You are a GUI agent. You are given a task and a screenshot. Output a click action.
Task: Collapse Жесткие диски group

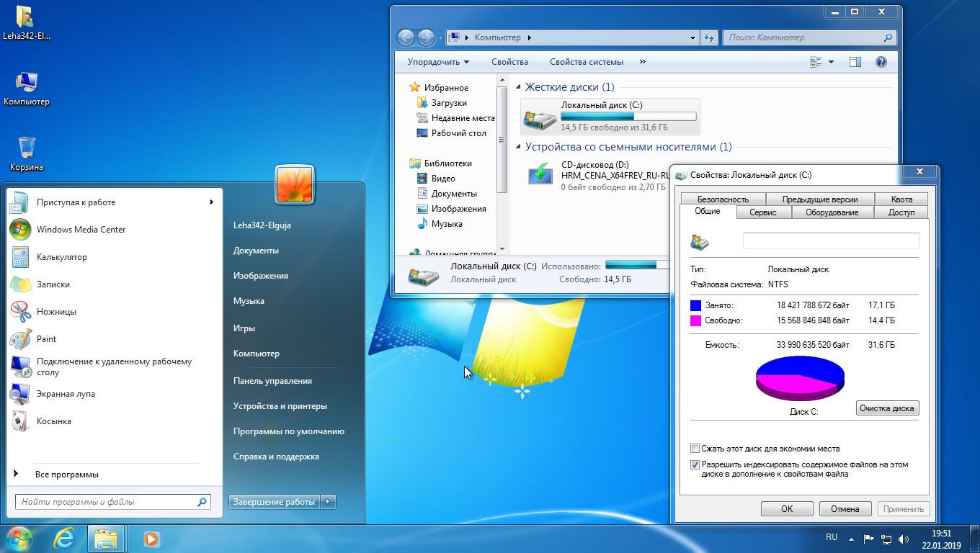coord(518,87)
